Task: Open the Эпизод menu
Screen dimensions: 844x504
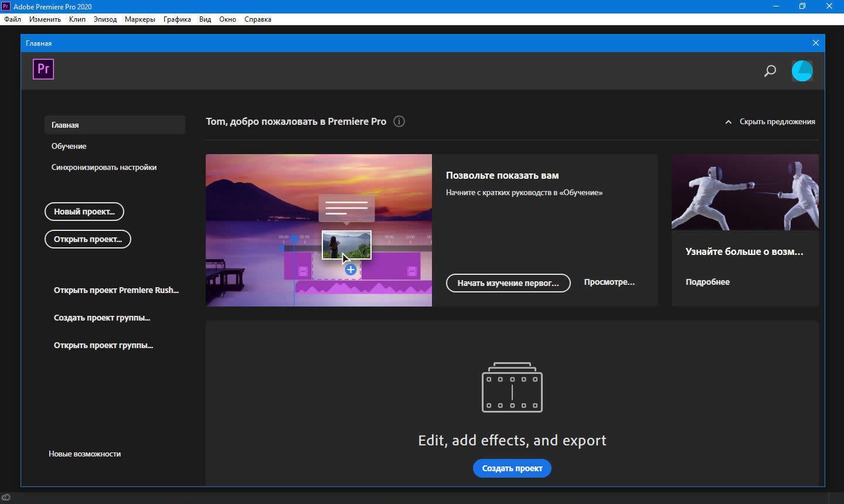Action: [x=105, y=19]
